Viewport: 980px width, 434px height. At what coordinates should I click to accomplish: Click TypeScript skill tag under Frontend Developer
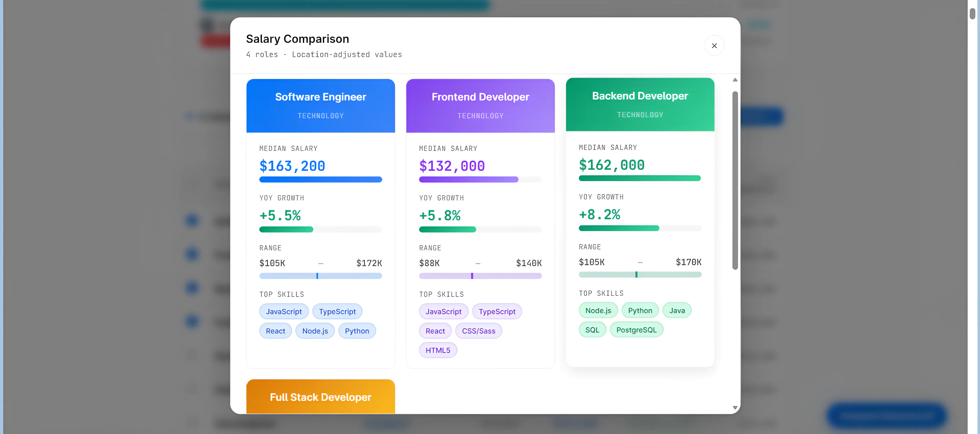497,311
